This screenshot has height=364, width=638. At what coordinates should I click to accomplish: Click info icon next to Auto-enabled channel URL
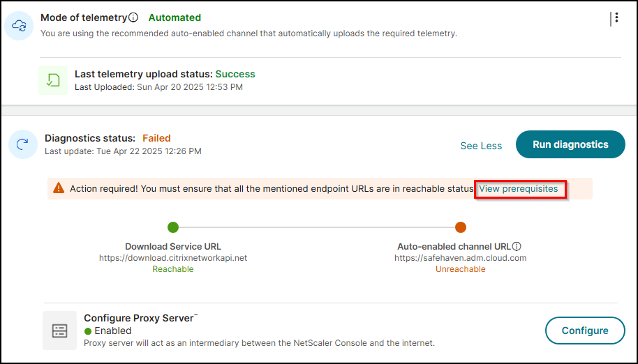pos(517,246)
